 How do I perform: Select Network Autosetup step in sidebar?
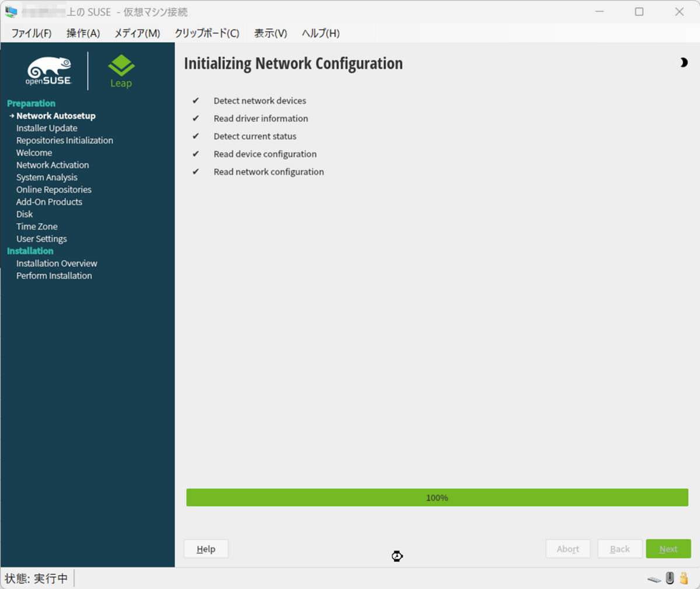pyautogui.click(x=56, y=115)
